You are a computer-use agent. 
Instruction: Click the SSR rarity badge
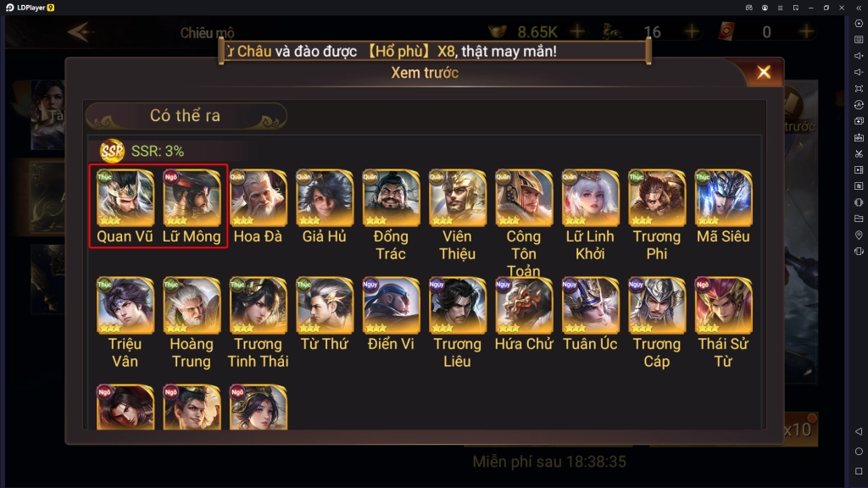point(112,151)
